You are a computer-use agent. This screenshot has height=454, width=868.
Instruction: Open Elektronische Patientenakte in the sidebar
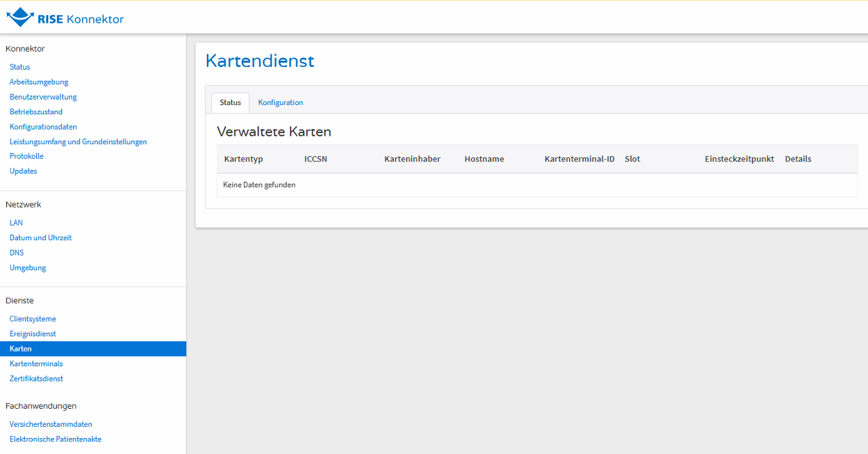[56, 439]
